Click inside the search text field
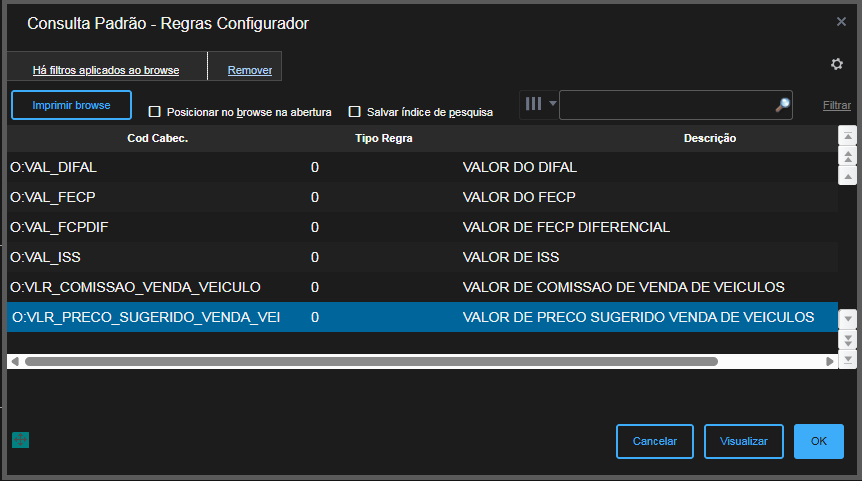This screenshot has height=481, width=862. [x=665, y=105]
